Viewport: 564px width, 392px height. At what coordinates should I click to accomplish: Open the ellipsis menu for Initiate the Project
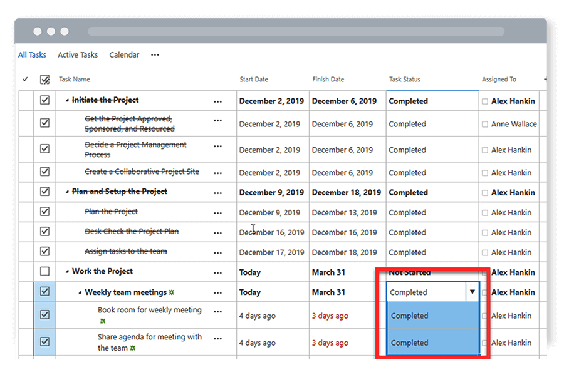point(218,101)
